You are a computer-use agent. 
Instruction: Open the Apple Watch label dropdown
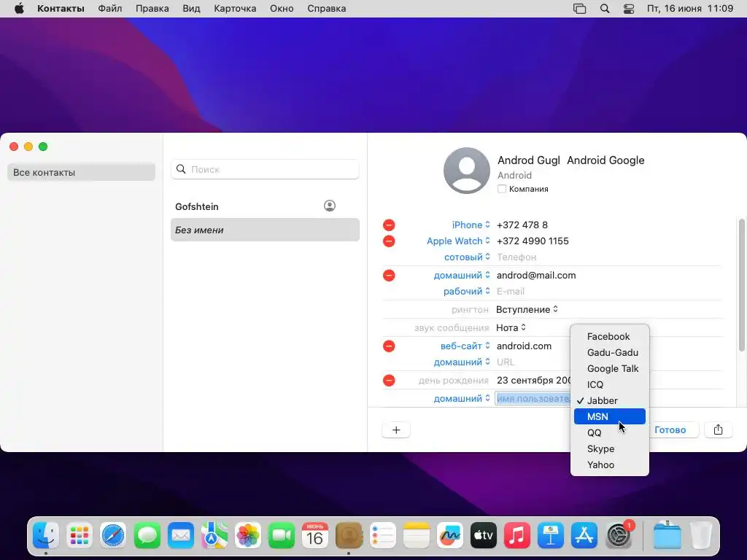458,241
